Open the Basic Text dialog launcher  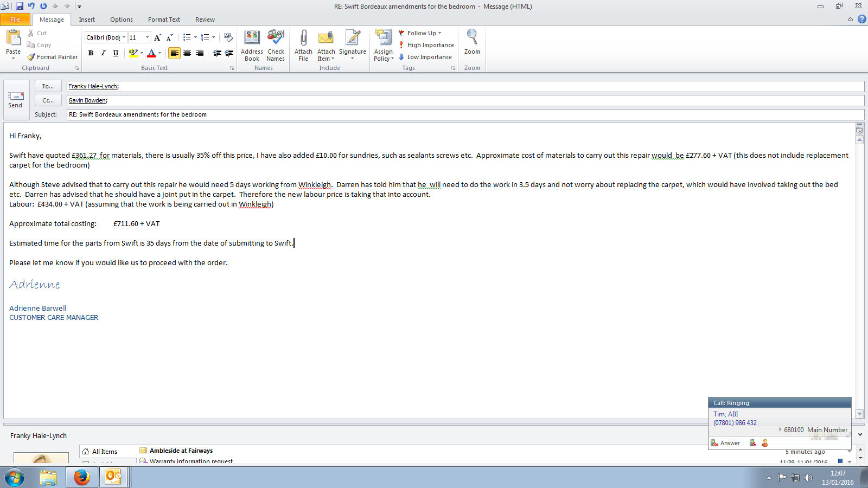(x=232, y=68)
